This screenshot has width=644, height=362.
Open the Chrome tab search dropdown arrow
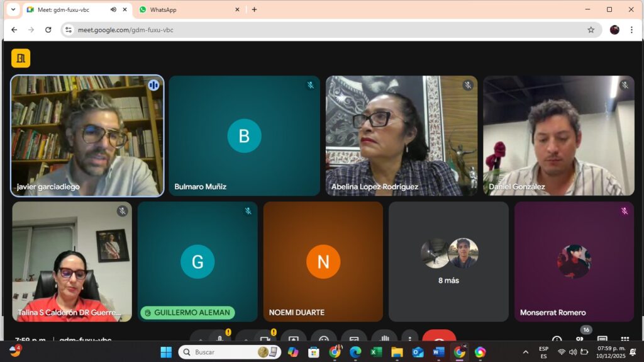coord(13,9)
